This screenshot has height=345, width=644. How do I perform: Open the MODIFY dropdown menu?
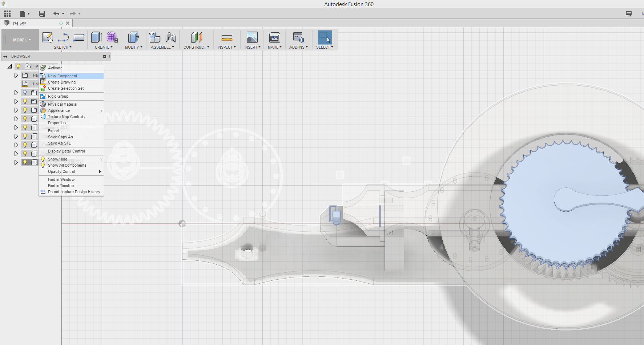134,47
